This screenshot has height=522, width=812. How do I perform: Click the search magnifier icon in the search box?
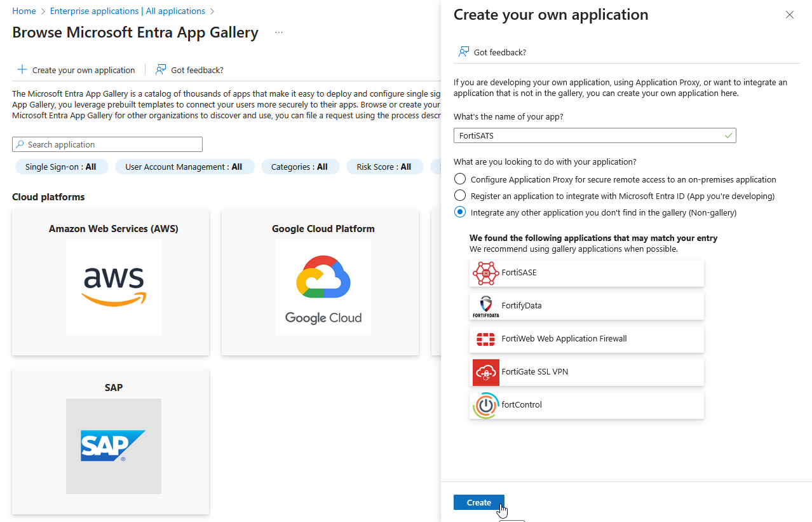pyautogui.click(x=20, y=144)
